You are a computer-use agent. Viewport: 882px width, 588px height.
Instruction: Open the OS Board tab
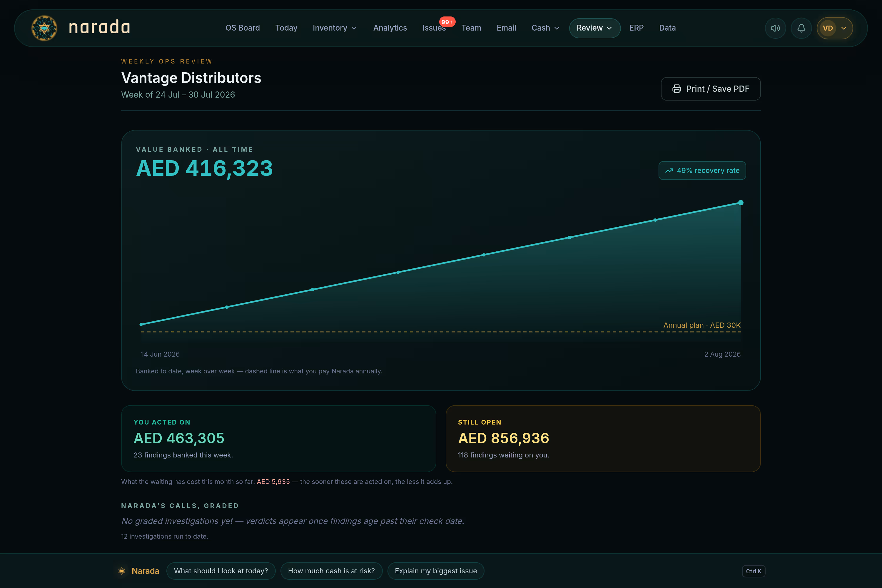(x=243, y=28)
